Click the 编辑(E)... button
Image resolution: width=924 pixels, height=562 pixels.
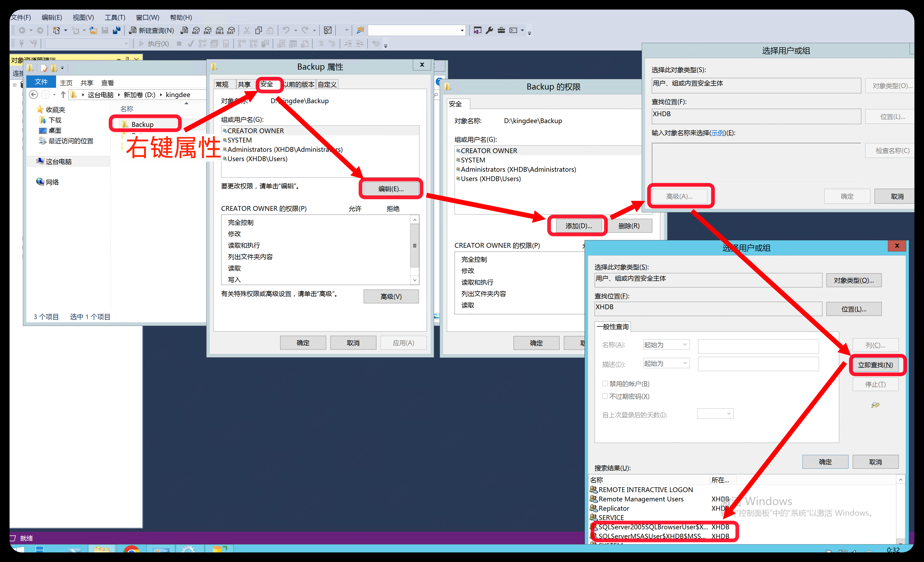(x=391, y=188)
